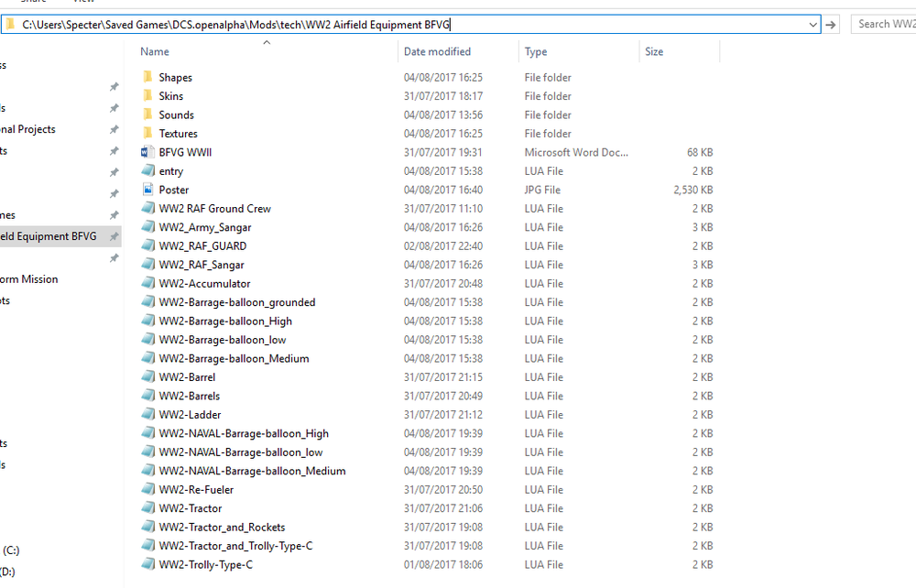Viewport: 916px width, 588px height.
Task: Select the (D:) drive in navigation pane
Action: 7,572
